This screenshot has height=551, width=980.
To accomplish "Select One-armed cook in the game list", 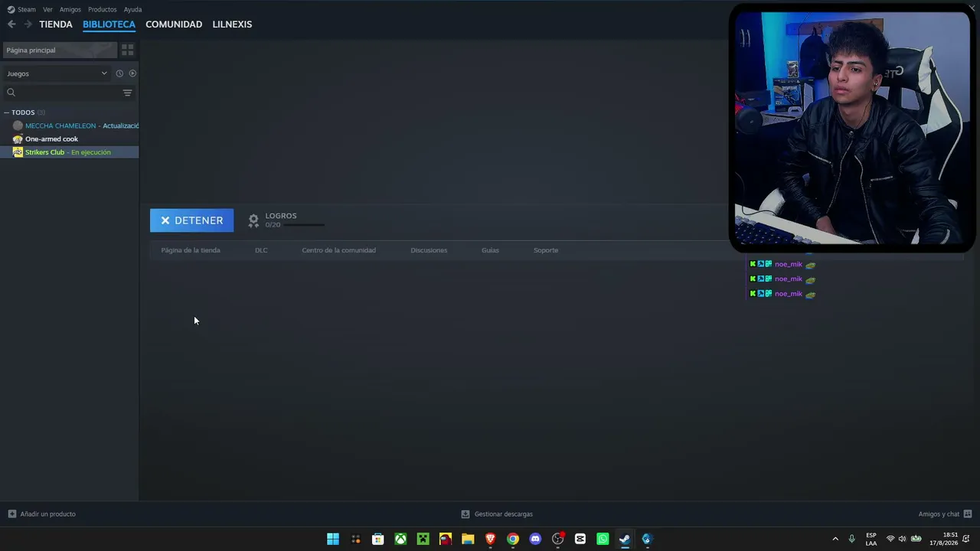I will tap(70, 139).
